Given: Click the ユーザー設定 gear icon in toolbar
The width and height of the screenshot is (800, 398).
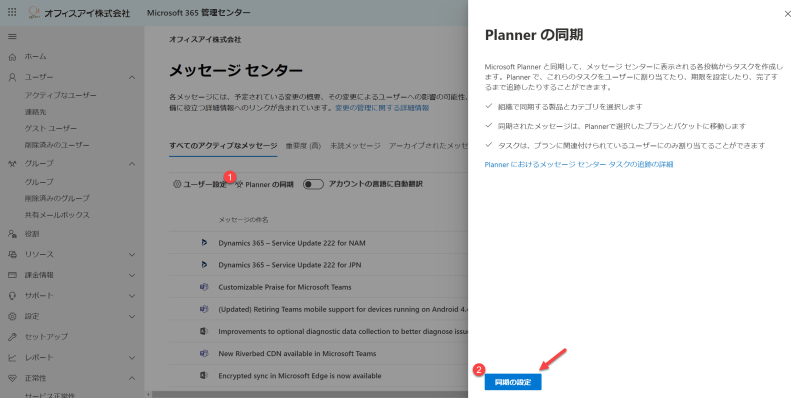Looking at the screenshot, I should pyautogui.click(x=177, y=184).
